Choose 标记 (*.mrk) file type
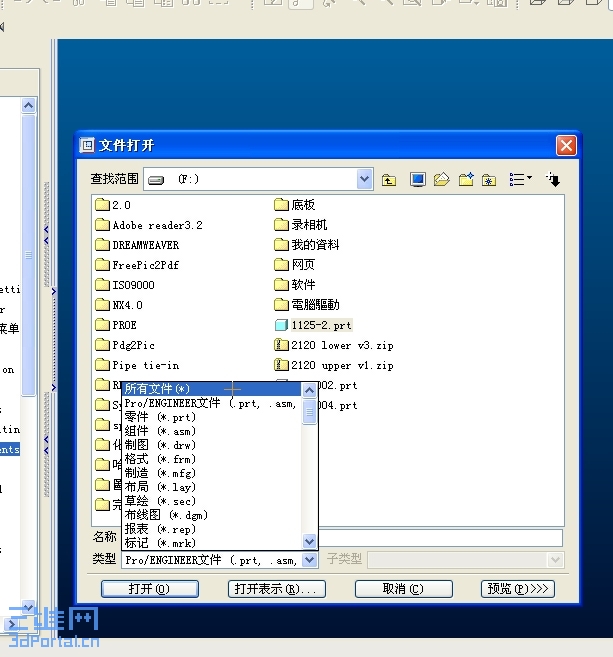The width and height of the screenshot is (613, 657). click(212, 543)
